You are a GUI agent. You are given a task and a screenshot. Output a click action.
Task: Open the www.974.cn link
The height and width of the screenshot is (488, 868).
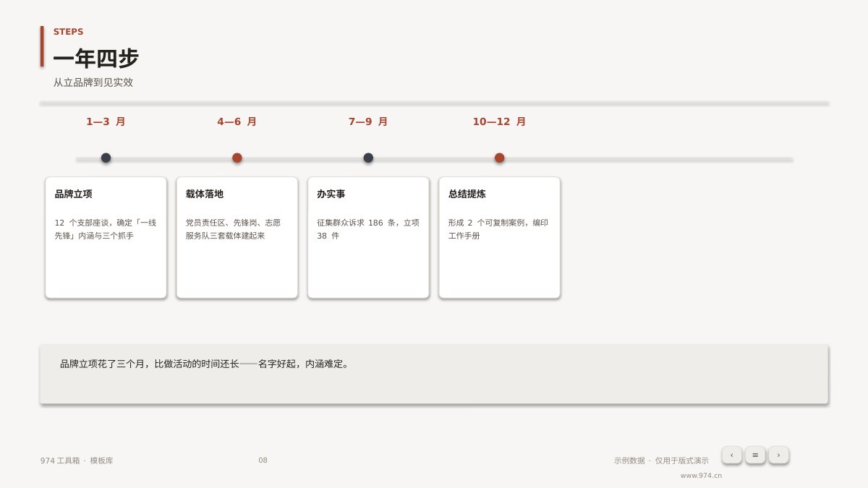[x=701, y=476]
